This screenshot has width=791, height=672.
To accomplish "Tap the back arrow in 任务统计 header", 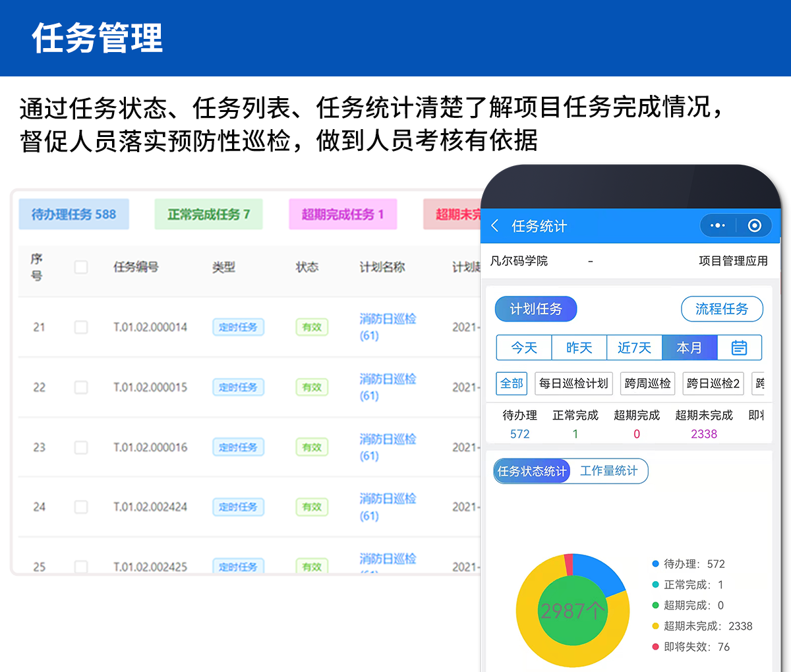I will [x=496, y=225].
